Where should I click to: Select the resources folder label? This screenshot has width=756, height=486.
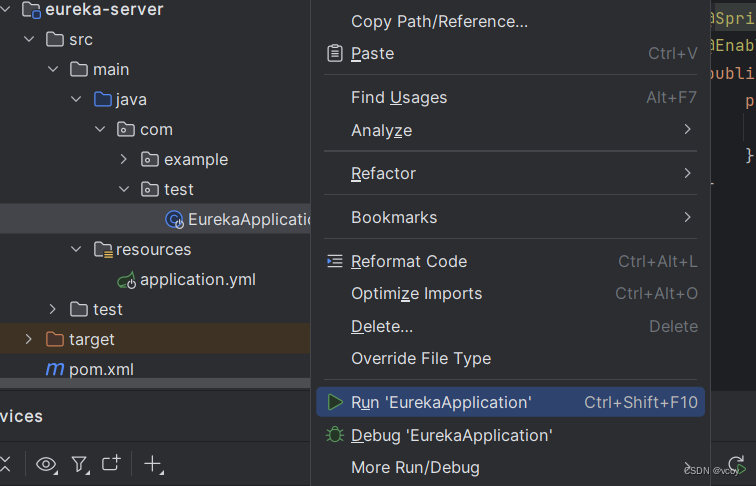[153, 250]
